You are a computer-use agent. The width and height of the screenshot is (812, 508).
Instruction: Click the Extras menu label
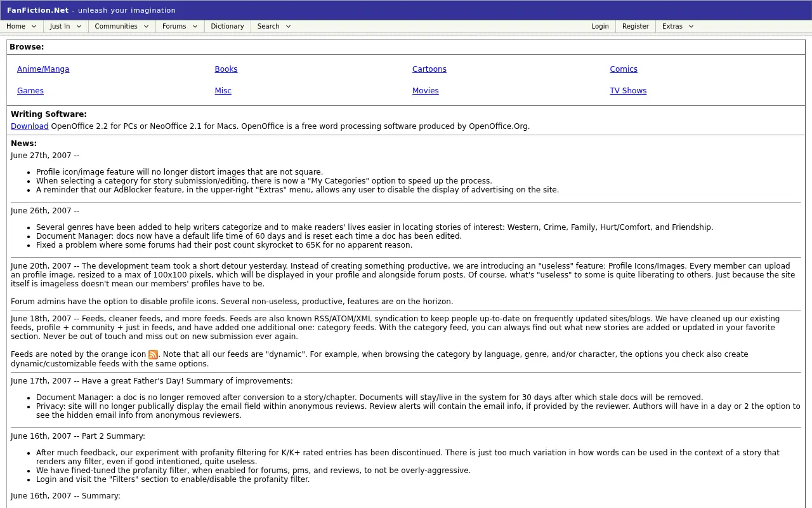pos(672,26)
